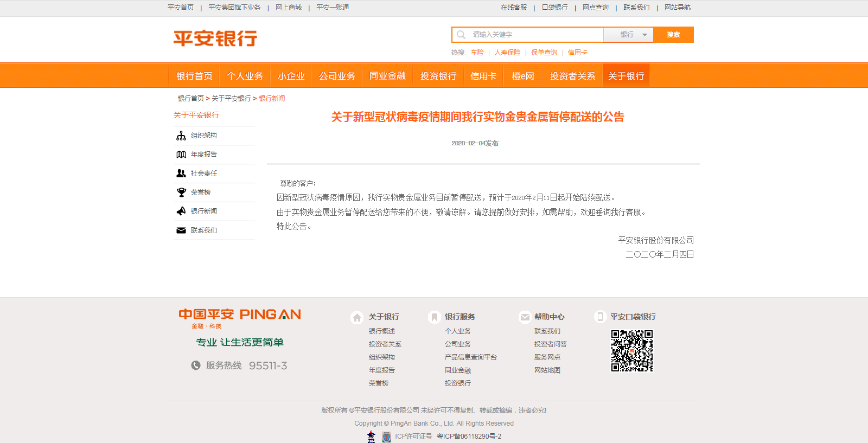Click the 人寿保险 hot search link
Image resolution: width=868 pixels, height=443 pixels.
click(x=507, y=53)
